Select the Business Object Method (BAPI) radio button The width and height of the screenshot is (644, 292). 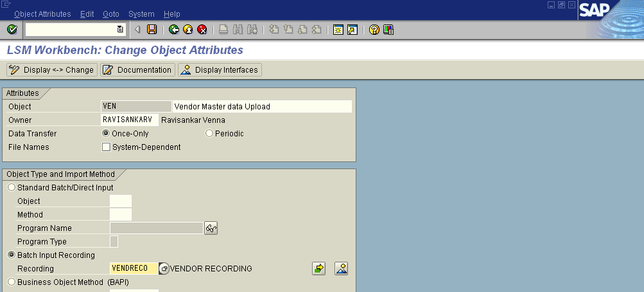click(x=12, y=282)
